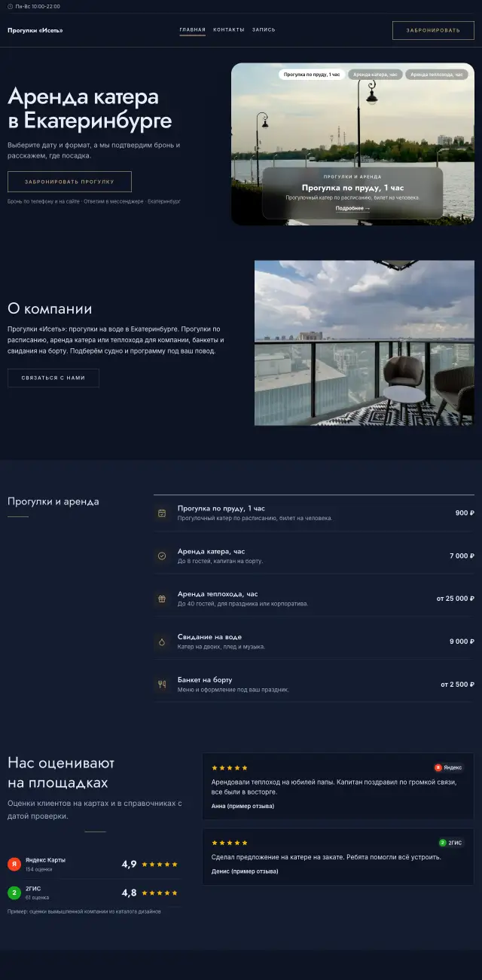Image resolution: width=482 pixels, height=980 pixels.
Task: Click the Пн-Вс 10:00-22:00 hours text
Action: point(38,6)
